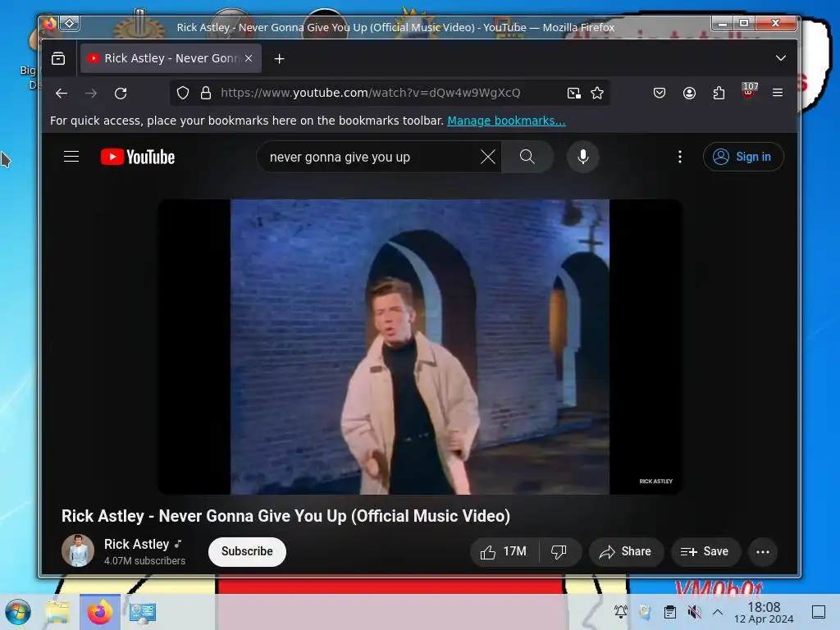Image resolution: width=840 pixels, height=630 pixels.
Task: Run the YouTube search magnifier button
Action: point(527,157)
